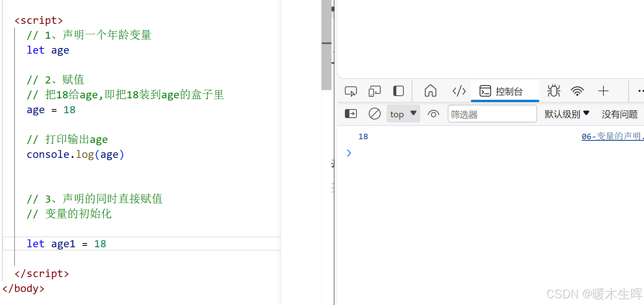Image resolution: width=644 pixels, height=305 pixels.
Task: Add more tools with the plus icon
Action: [603, 91]
